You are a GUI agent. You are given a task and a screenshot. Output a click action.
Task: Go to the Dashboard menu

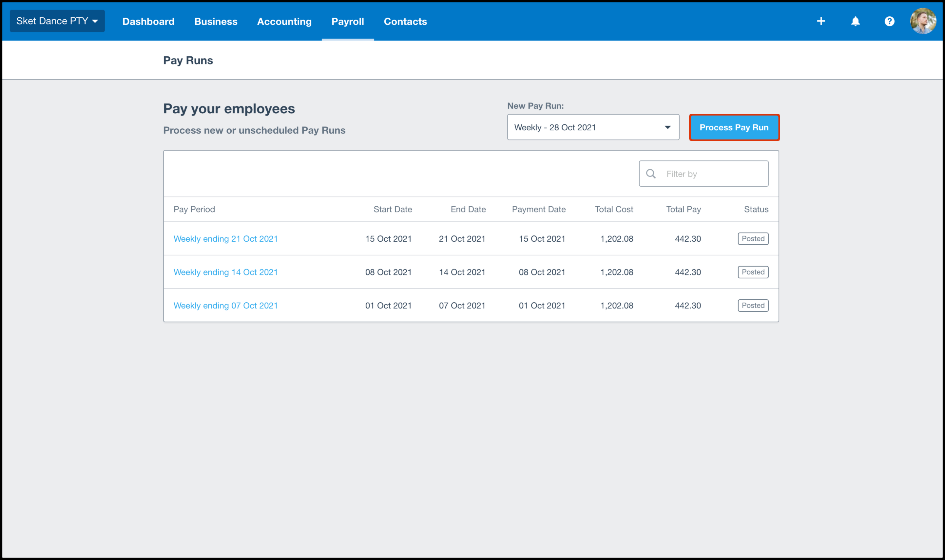point(148,22)
